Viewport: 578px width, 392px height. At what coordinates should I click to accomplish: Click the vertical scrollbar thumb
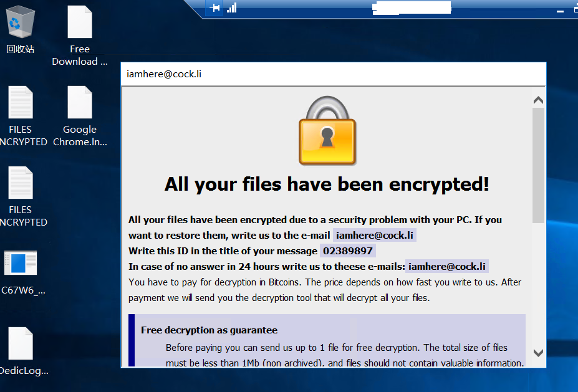coord(538,165)
